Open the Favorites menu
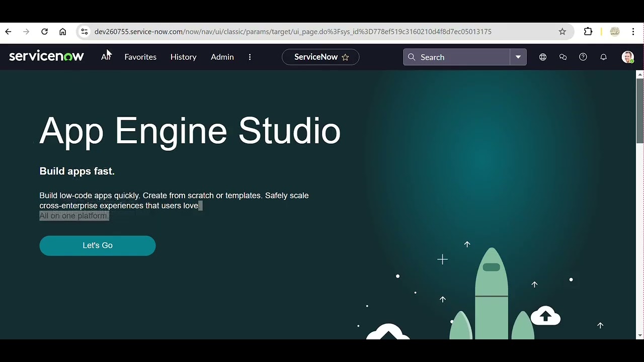Image resolution: width=644 pixels, height=362 pixels. click(x=140, y=57)
